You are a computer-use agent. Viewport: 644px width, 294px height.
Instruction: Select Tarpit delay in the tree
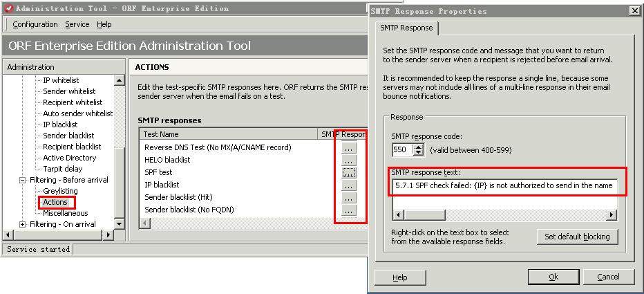(62, 169)
